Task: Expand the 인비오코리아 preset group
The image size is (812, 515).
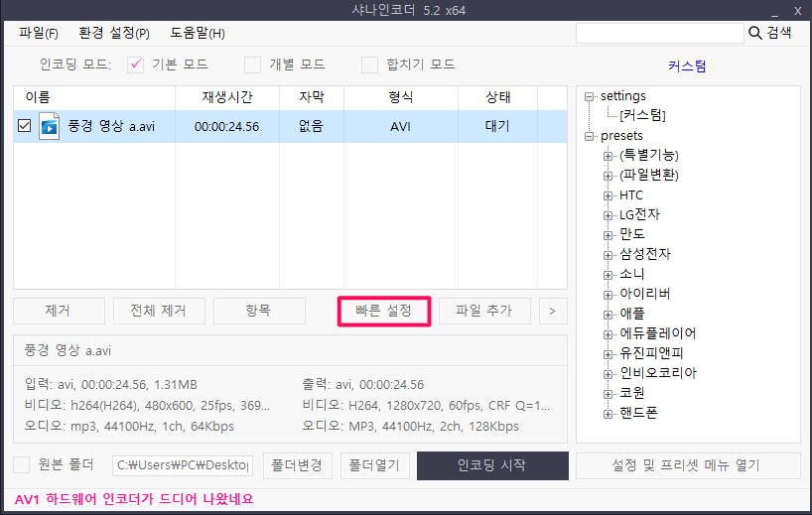Action: tap(608, 374)
